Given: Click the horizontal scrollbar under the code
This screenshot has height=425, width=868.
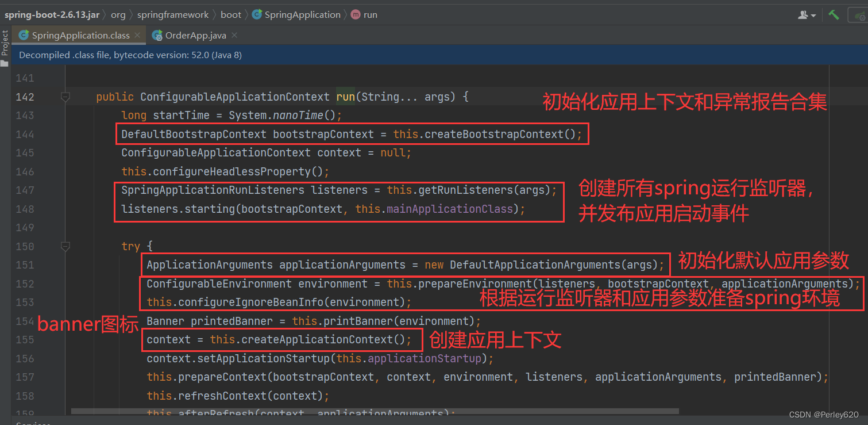Looking at the screenshot, I should [375, 412].
